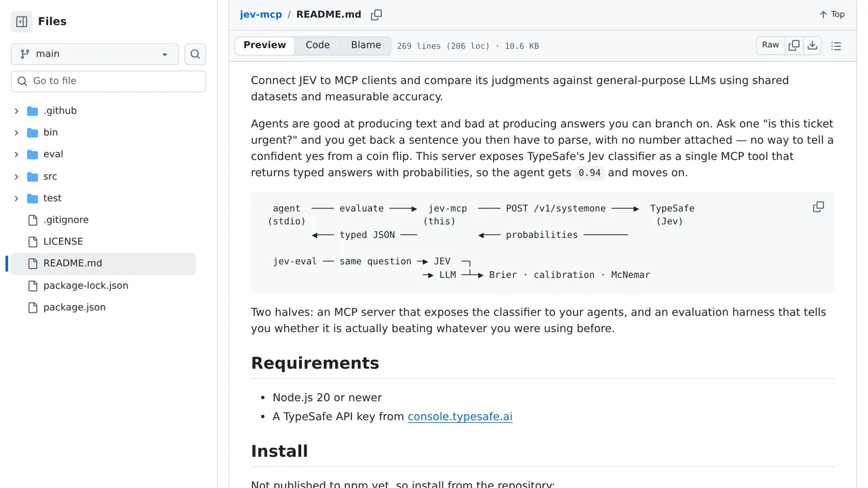Click the folder icon beside src
Image resolution: width=868 pixels, height=488 pixels.
(33, 177)
